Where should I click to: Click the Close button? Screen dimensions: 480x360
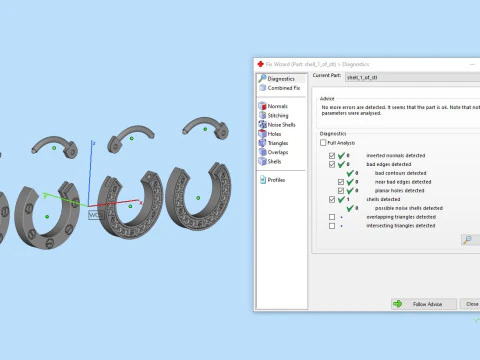[471, 304]
